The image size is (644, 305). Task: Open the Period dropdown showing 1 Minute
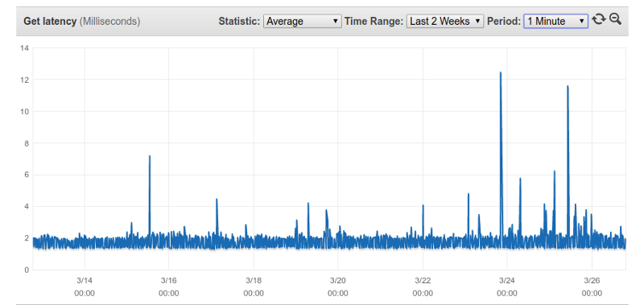[x=555, y=21]
